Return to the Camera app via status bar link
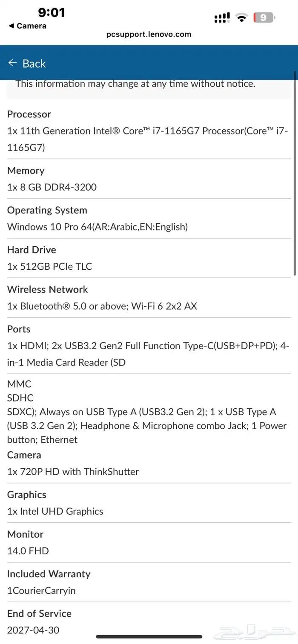298x644 pixels. (x=28, y=26)
